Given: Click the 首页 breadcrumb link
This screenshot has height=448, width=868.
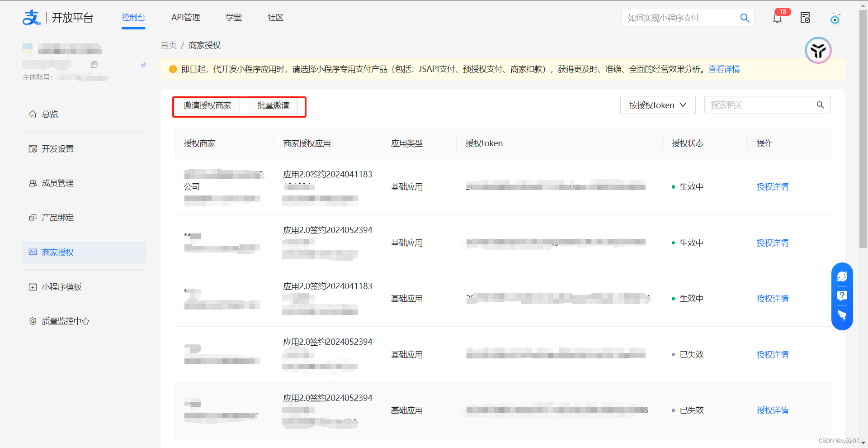Looking at the screenshot, I should pos(168,45).
